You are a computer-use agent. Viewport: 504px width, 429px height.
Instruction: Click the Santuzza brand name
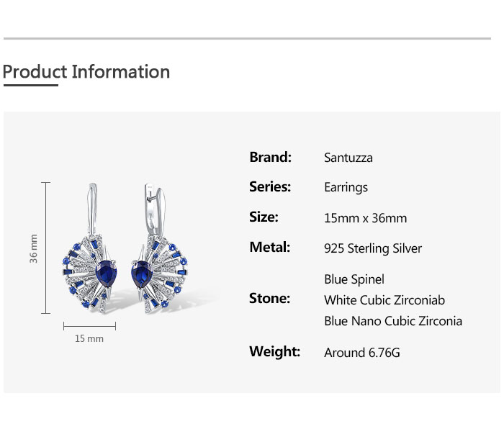point(348,158)
